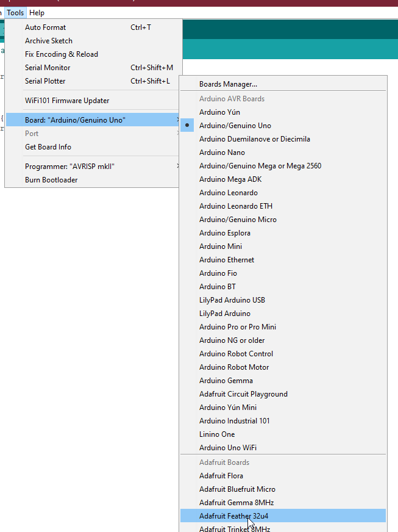Choose Linino One board
Image resolution: width=398 pixels, height=532 pixels.
(x=283, y=434)
